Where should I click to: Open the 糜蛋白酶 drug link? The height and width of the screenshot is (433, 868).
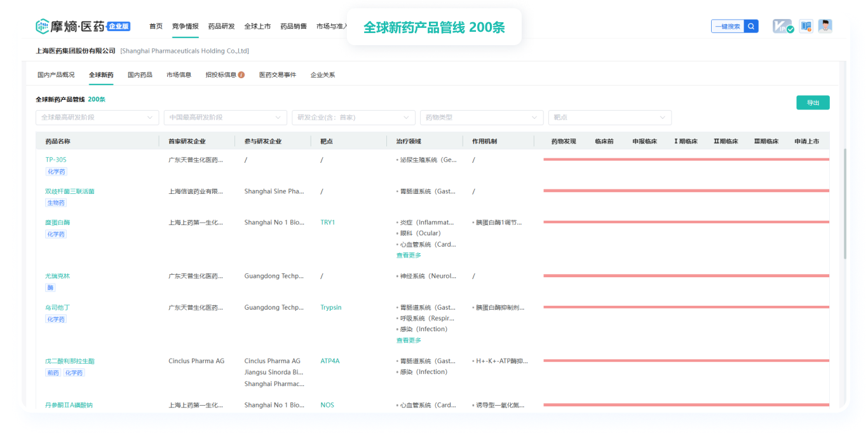(x=57, y=223)
